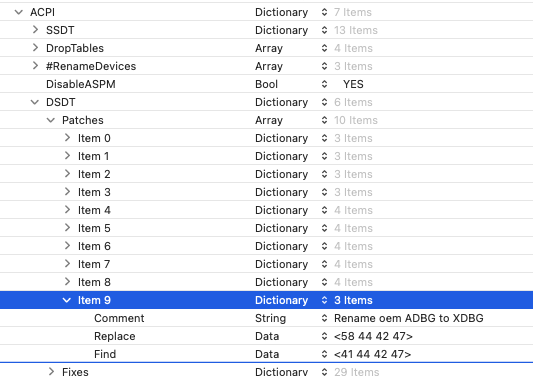
Task: Select the Replace key under Item 9
Action: coord(115,337)
